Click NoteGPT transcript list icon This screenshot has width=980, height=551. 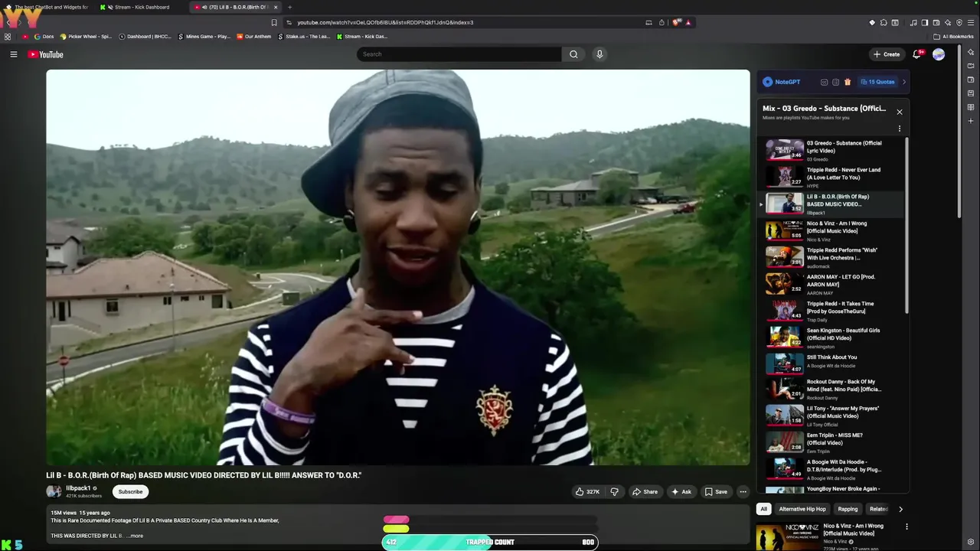coord(835,82)
